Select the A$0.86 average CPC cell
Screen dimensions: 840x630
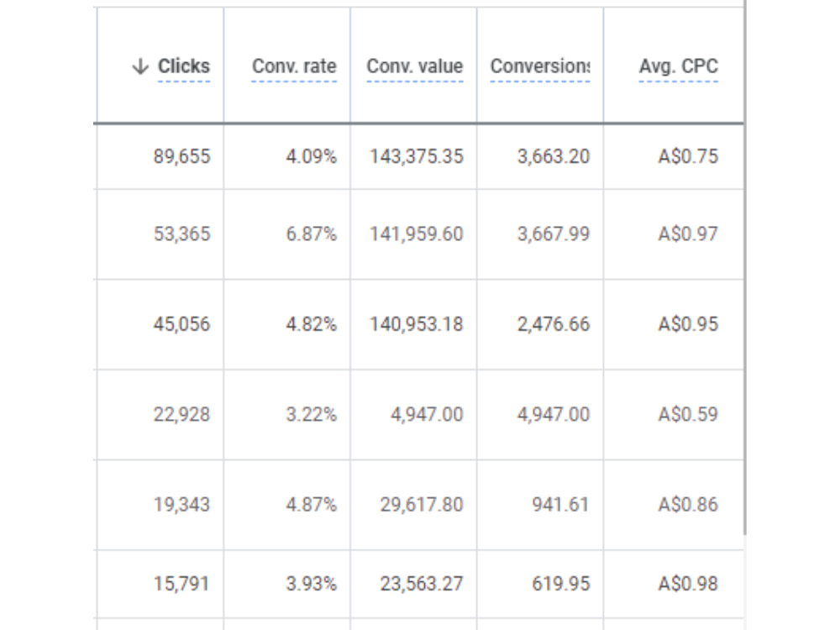674,505
